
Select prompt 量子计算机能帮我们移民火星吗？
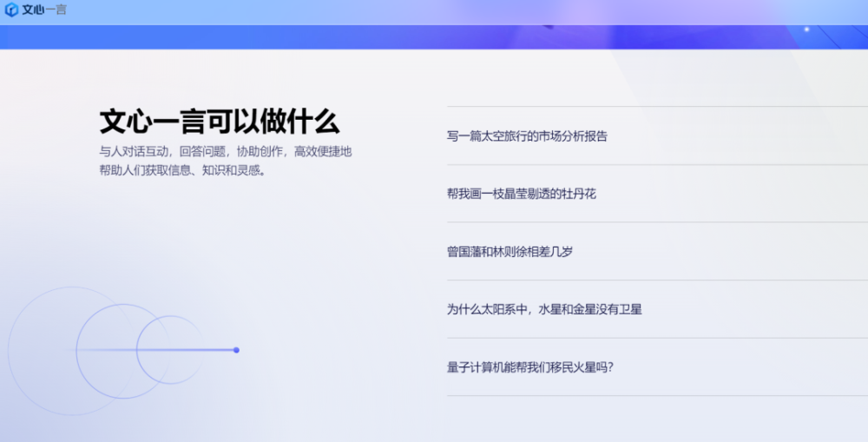(x=529, y=367)
